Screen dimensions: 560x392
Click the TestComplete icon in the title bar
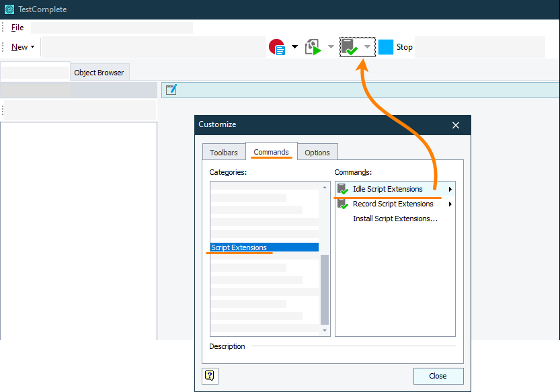9,9
